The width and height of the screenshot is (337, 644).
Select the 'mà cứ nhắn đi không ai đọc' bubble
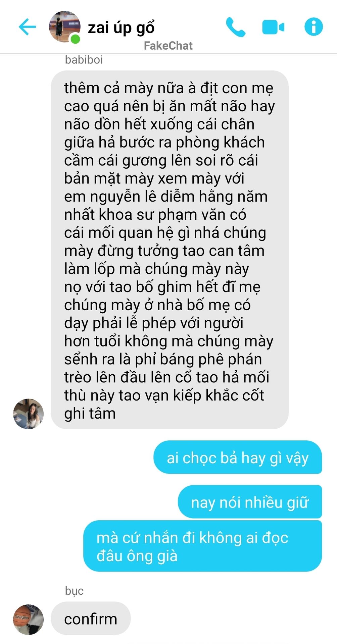pyautogui.click(x=202, y=546)
